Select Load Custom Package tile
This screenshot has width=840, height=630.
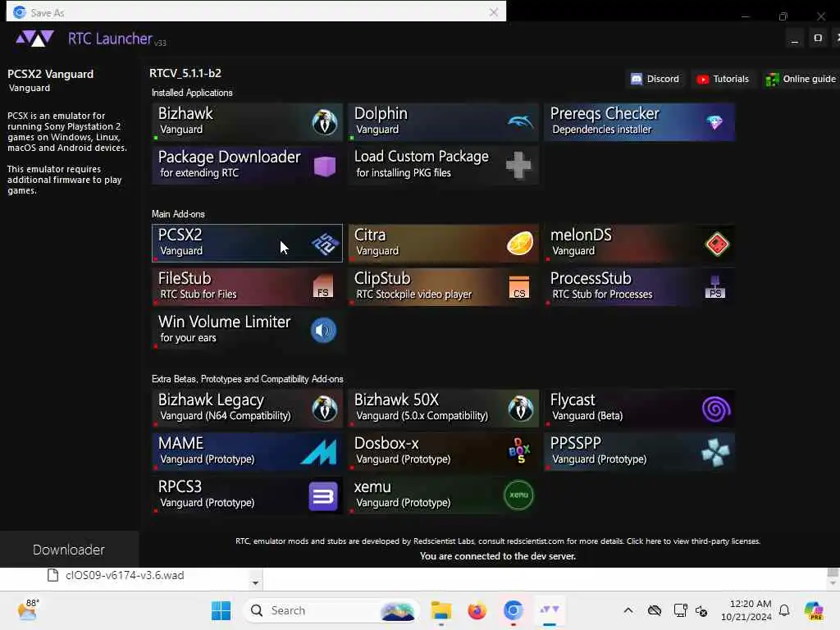[x=443, y=166]
